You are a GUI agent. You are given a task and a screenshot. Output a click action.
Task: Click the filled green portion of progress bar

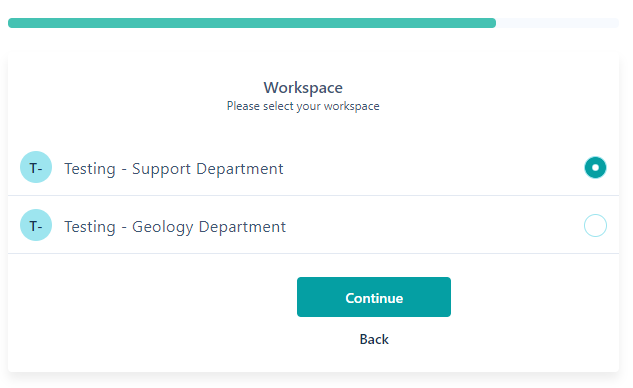(x=252, y=23)
